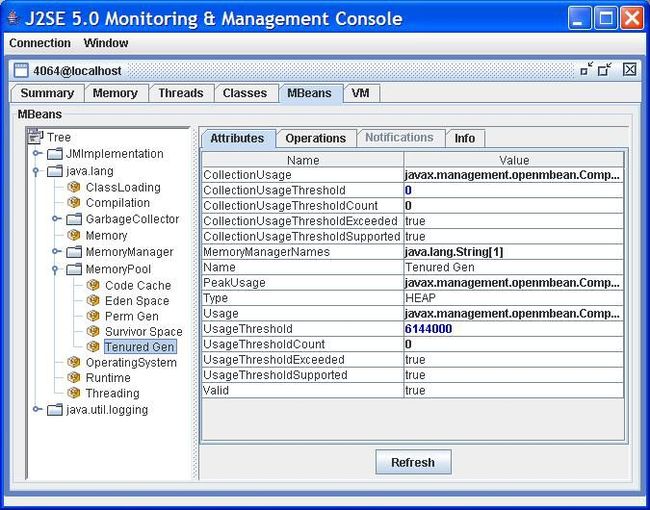Open the Operations sub-tab
The width and height of the screenshot is (650, 510).
point(315,138)
